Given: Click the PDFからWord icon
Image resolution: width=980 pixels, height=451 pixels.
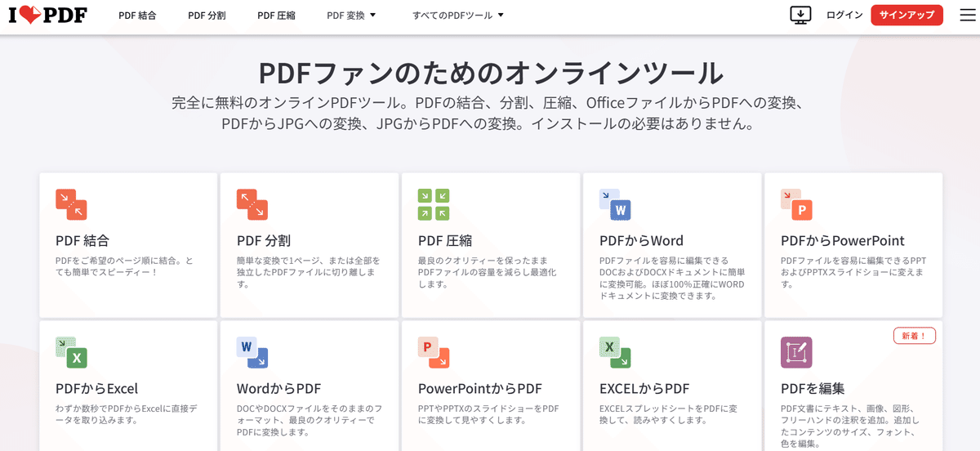Looking at the screenshot, I should [615, 205].
